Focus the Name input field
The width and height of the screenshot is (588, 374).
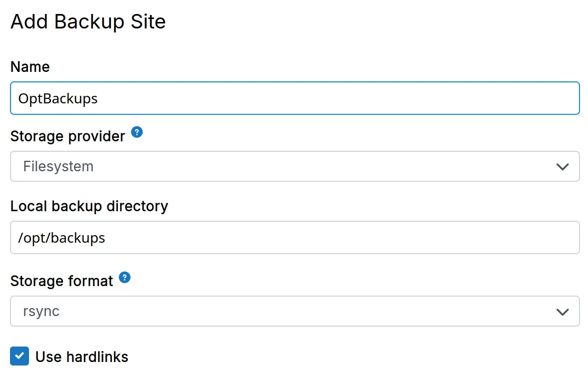pos(295,98)
